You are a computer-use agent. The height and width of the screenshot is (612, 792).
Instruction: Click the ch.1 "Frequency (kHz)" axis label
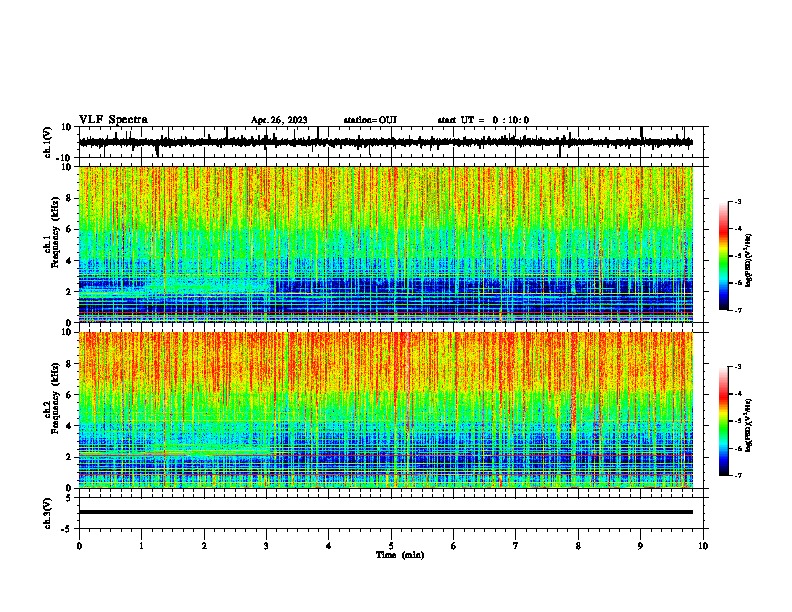[55, 232]
